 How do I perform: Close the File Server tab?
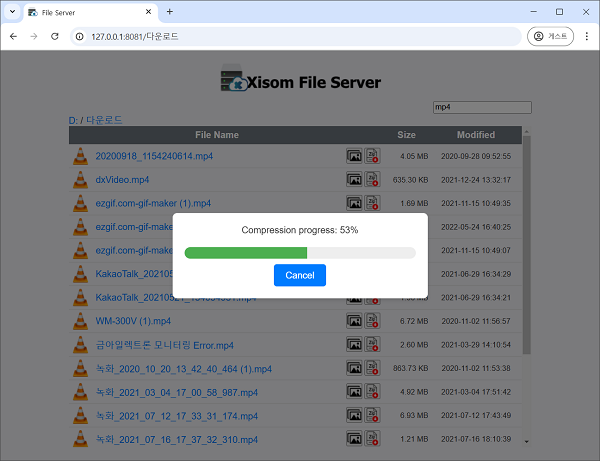(x=148, y=12)
